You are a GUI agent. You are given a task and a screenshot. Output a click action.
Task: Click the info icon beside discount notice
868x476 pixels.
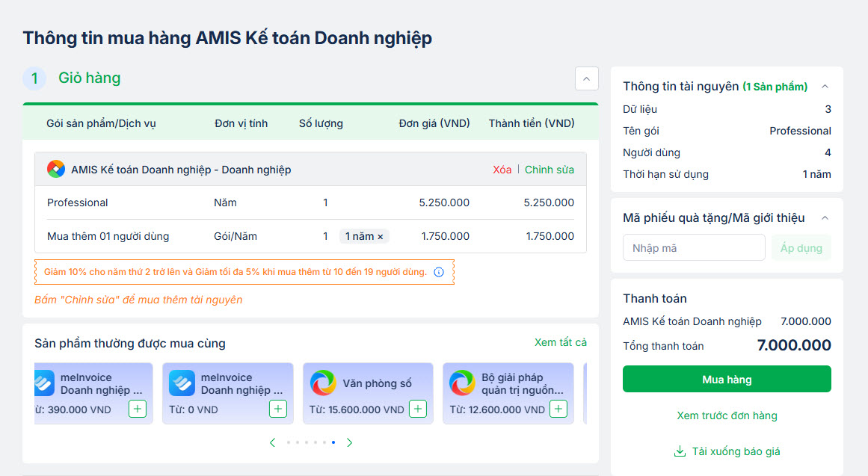(x=439, y=272)
